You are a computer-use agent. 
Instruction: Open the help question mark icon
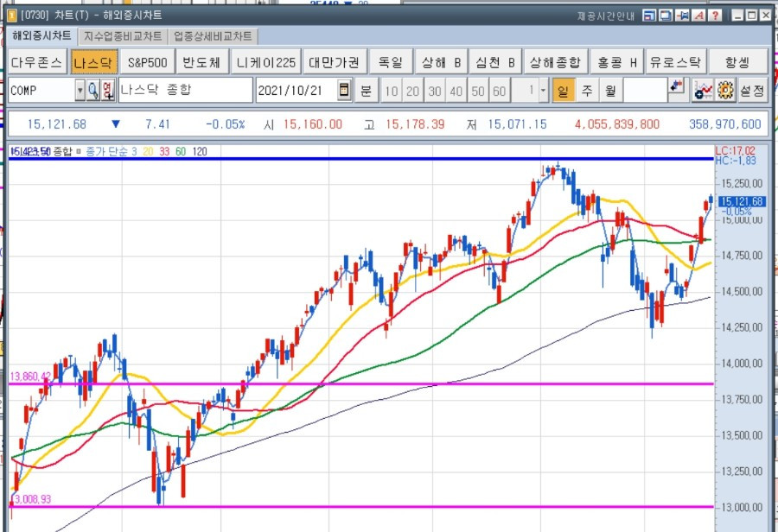point(716,16)
